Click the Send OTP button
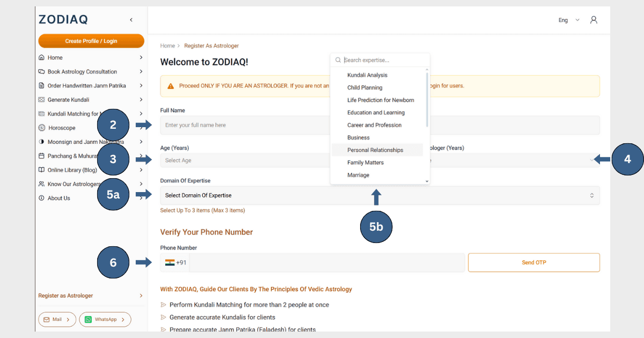The height and width of the screenshot is (338, 644). (x=534, y=262)
